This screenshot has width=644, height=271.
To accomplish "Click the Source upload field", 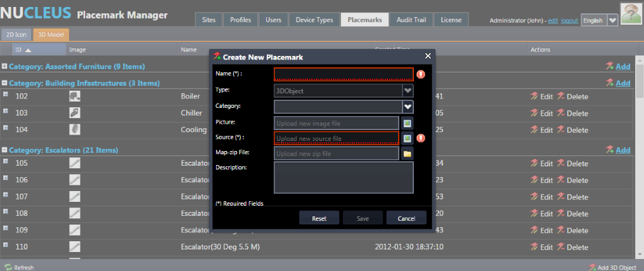I will click(x=337, y=138).
